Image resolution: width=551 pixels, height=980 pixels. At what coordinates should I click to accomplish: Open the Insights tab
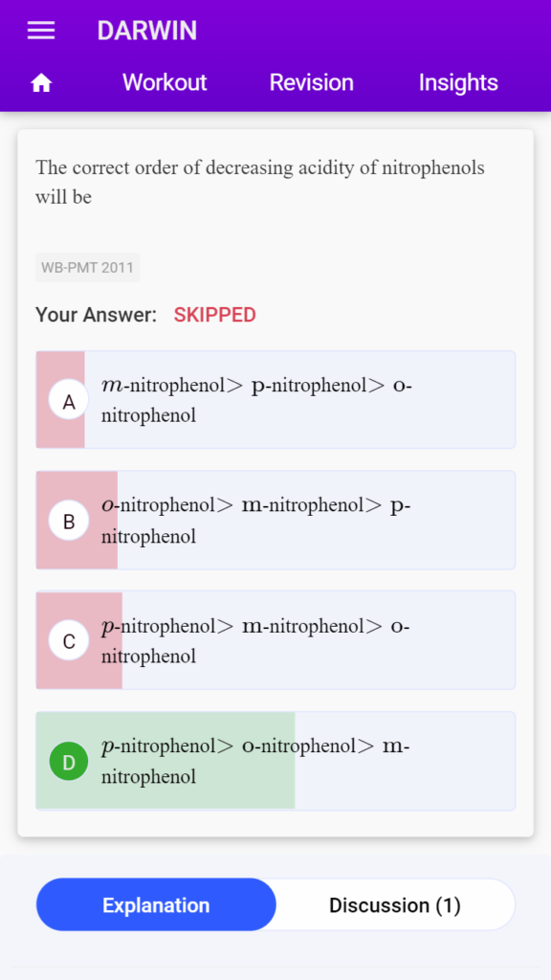(458, 82)
